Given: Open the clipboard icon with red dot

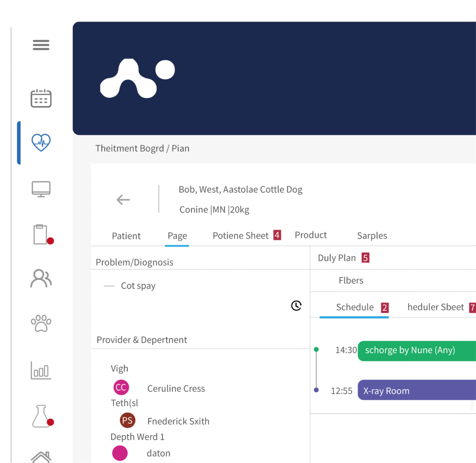Looking at the screenshot, I should (x=41, y=234).
